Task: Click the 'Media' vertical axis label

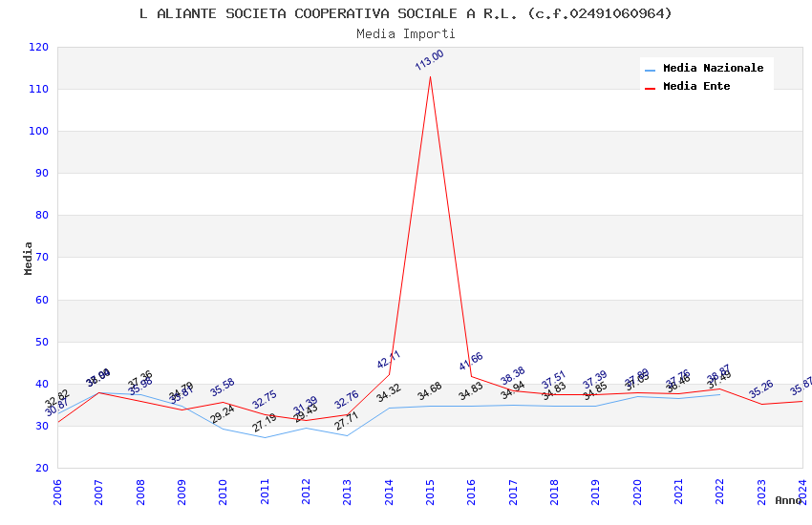Action: (28, 258)
